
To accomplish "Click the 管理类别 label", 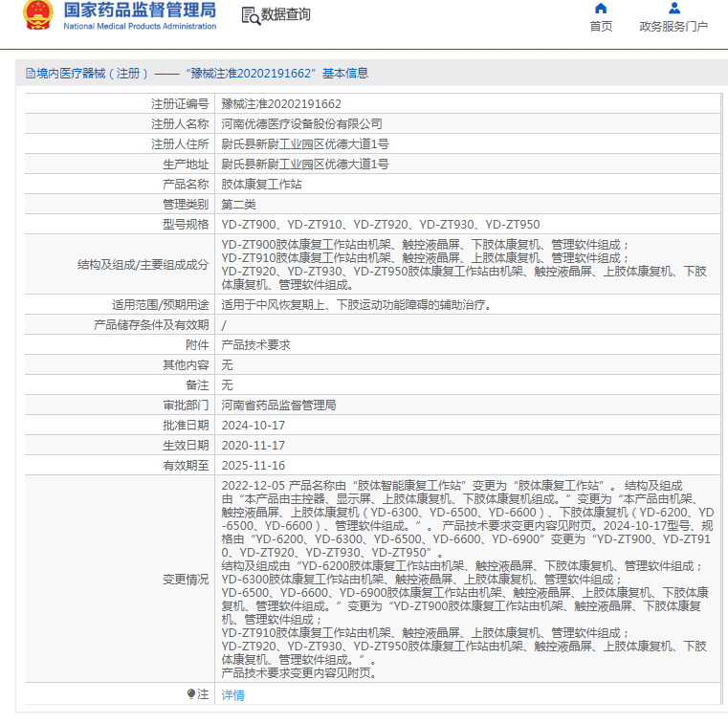I will pyautogui.click(x=186, y=205).
